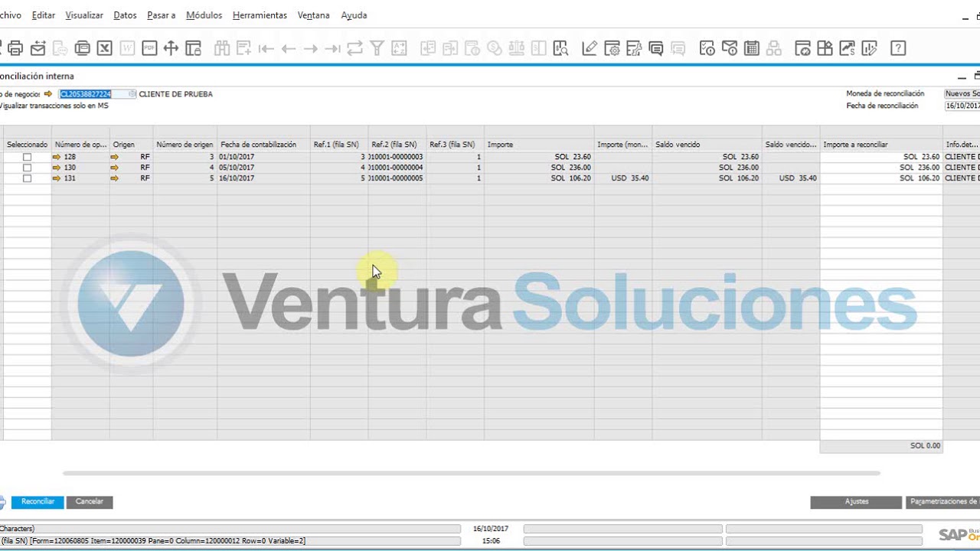Click the Cancelar button
Viewport: 980px width, 551px height.
(90, 502)
